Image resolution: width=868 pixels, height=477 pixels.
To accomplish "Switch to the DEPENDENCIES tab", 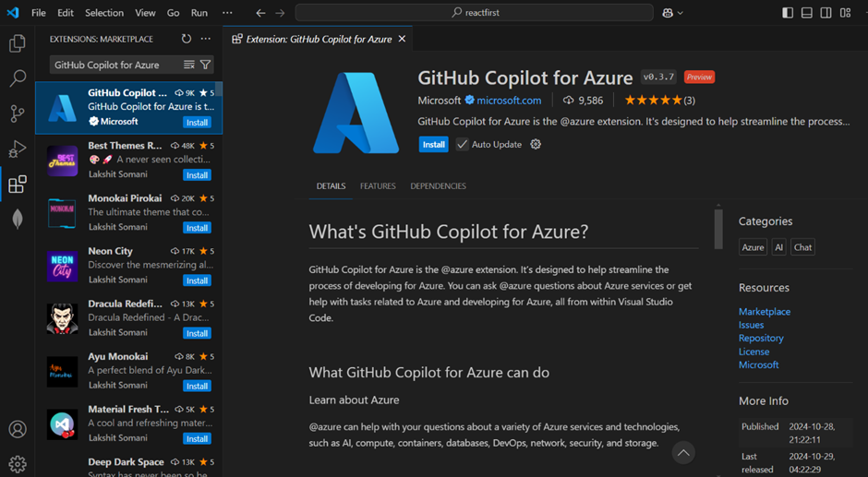I will pos(438,186).
